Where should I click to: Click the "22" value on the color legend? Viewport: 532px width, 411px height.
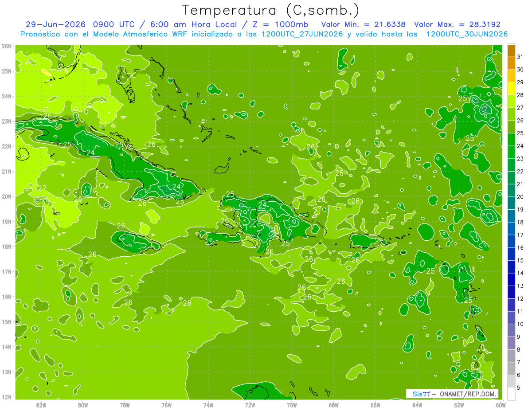(x=520, y=171)
